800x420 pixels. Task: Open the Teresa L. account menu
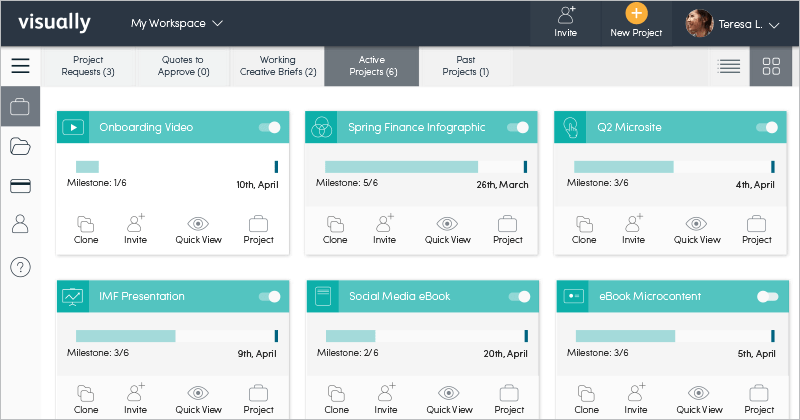pos(733,24)
